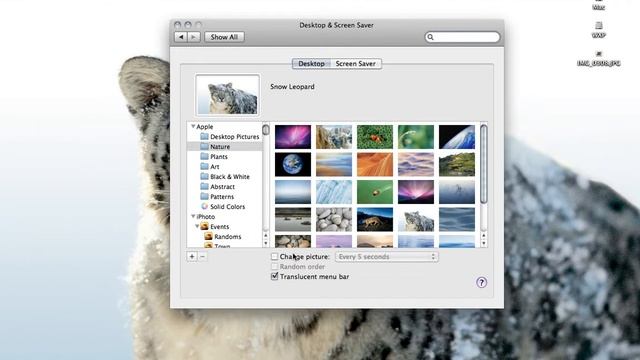Open help with the question mark button

[481, 282]
